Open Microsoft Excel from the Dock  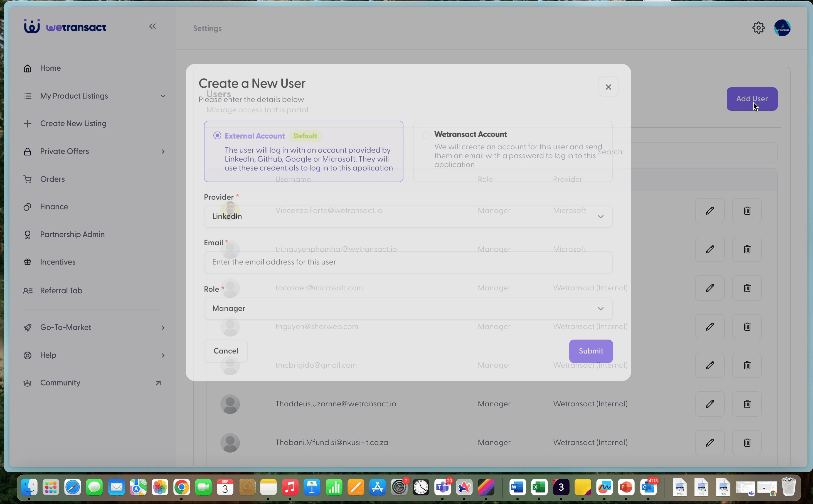[x=539, y=487]
